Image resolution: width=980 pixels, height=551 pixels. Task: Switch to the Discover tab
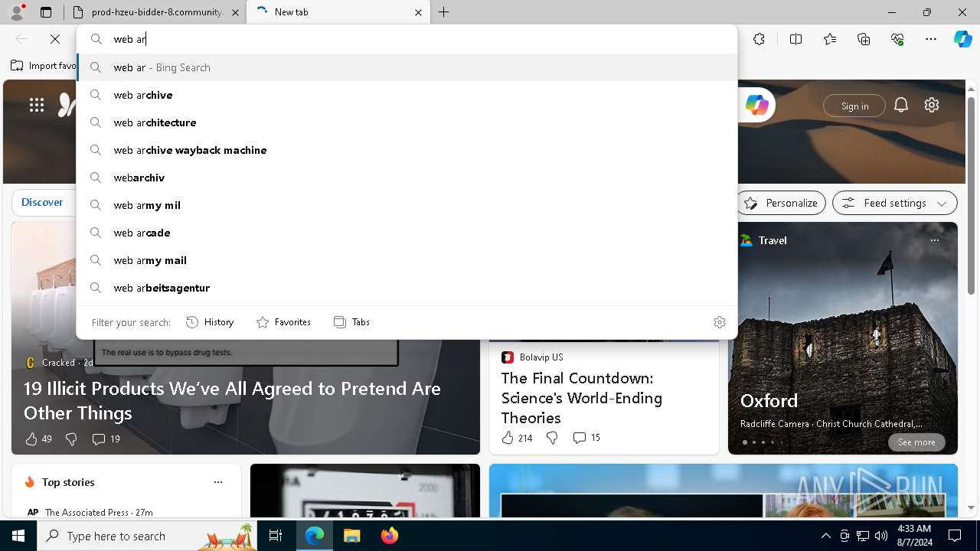click(x=42, y=202)
